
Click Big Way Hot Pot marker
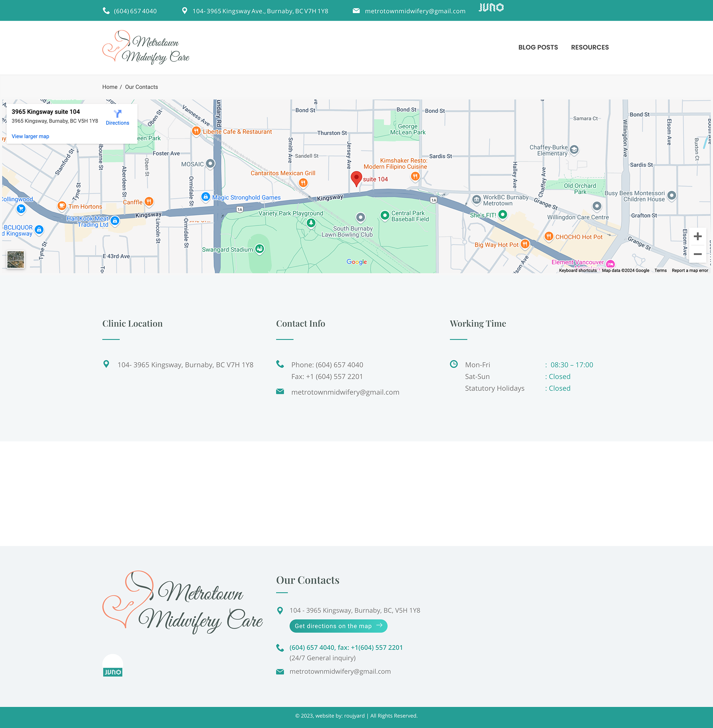click(x=525, y=244)
